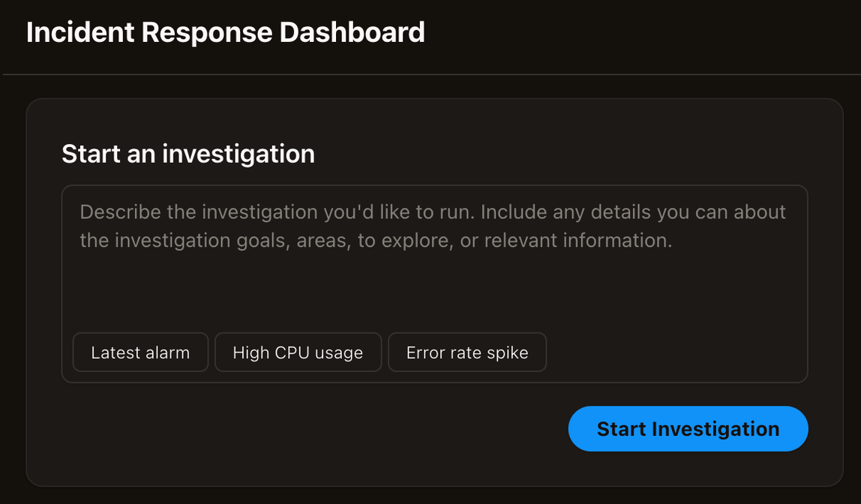Click the second line of placeholder text
The image size is (861, 504).
[x=375, y=241]
